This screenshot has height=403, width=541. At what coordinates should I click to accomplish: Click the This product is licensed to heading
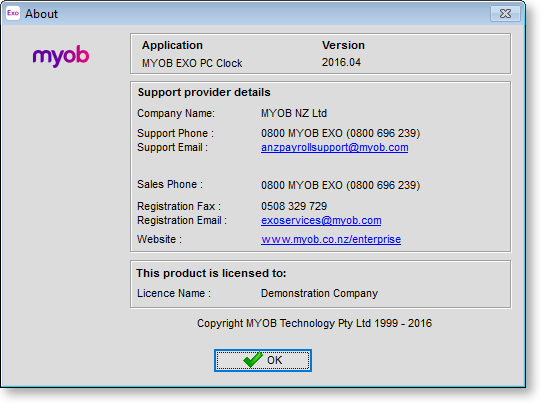point(211,273)
